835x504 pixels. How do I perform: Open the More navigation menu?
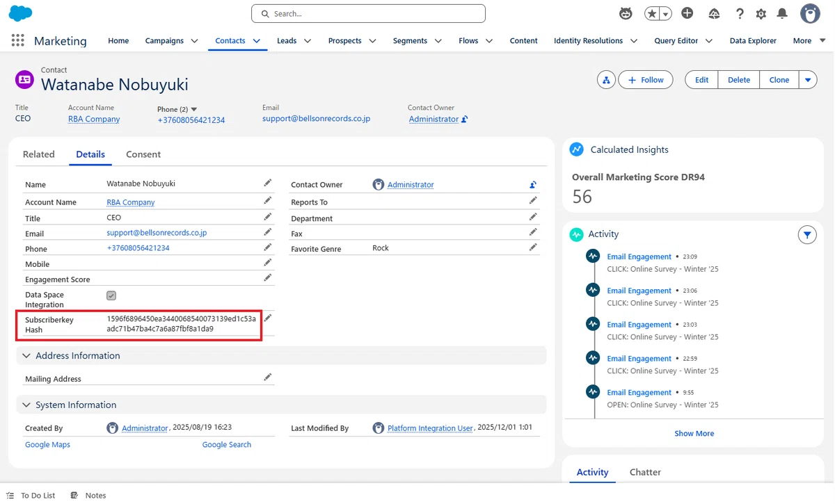click(809, 41)
